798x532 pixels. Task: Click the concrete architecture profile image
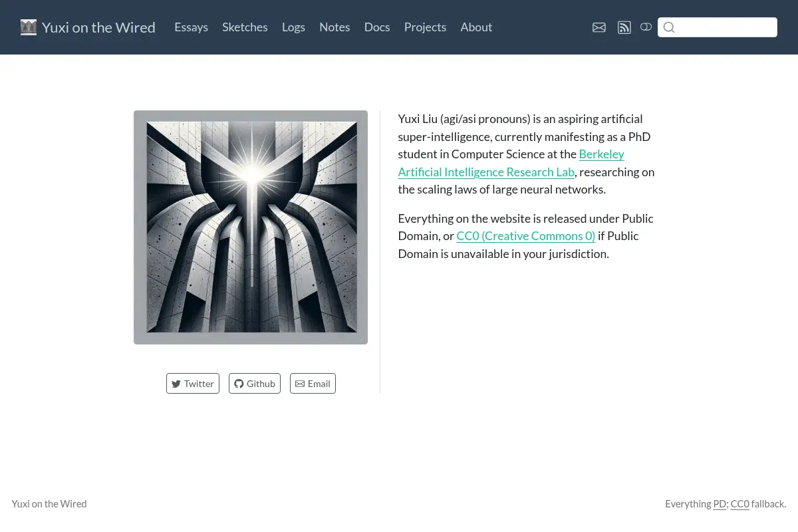coord(251,227)
